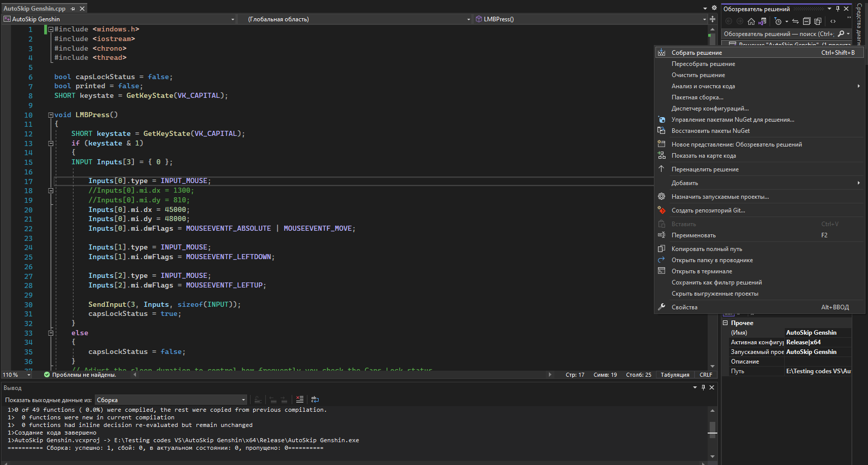Choose Показать на карте кода entry
This screenshot has height=465, width=868.
tap(759, 156)
